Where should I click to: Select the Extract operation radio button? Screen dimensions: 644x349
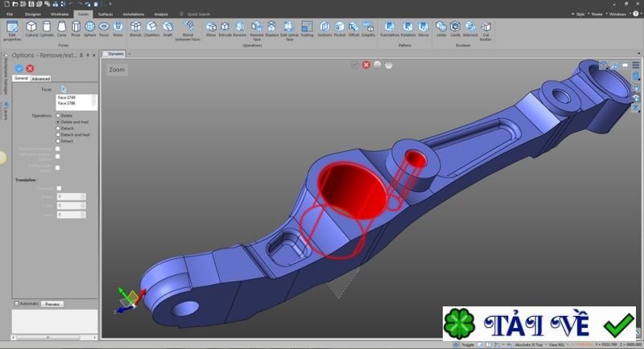(58, 141)
